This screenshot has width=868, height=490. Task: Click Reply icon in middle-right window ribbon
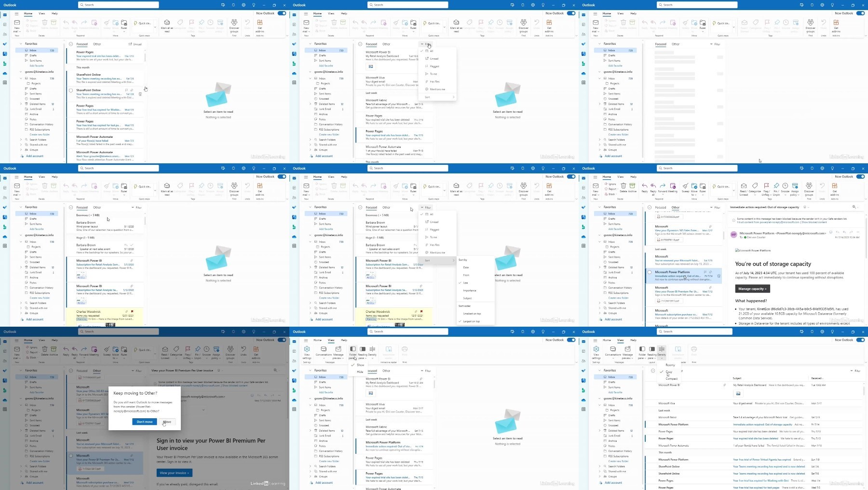[x=645, y=185]
